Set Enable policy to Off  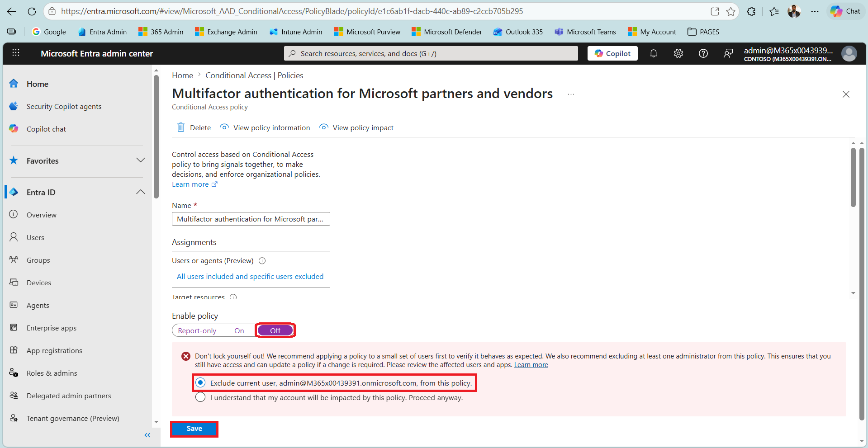point(275,330)
